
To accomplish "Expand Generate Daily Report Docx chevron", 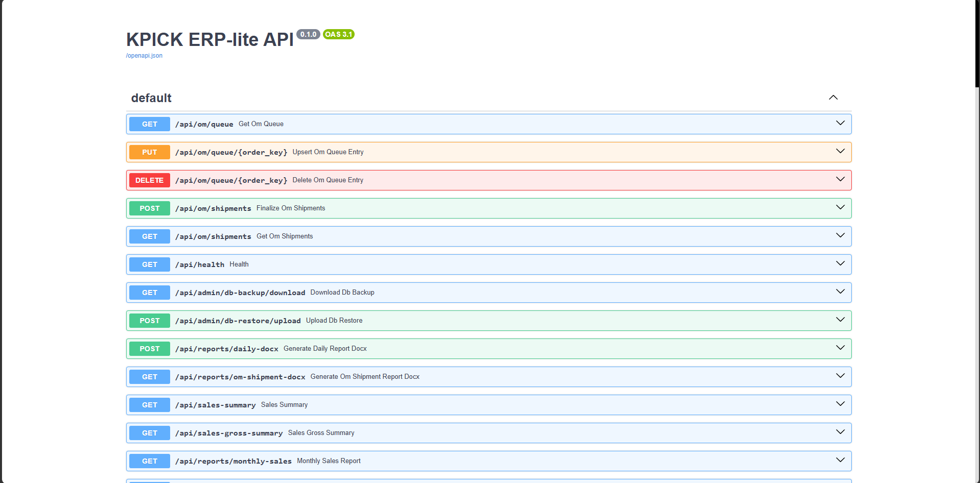I will tap(840, 348).
